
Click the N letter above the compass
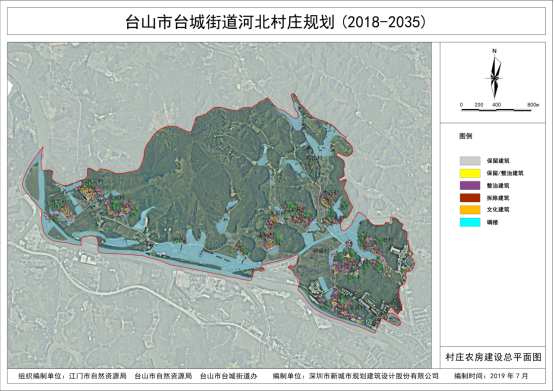coord(494,51)
